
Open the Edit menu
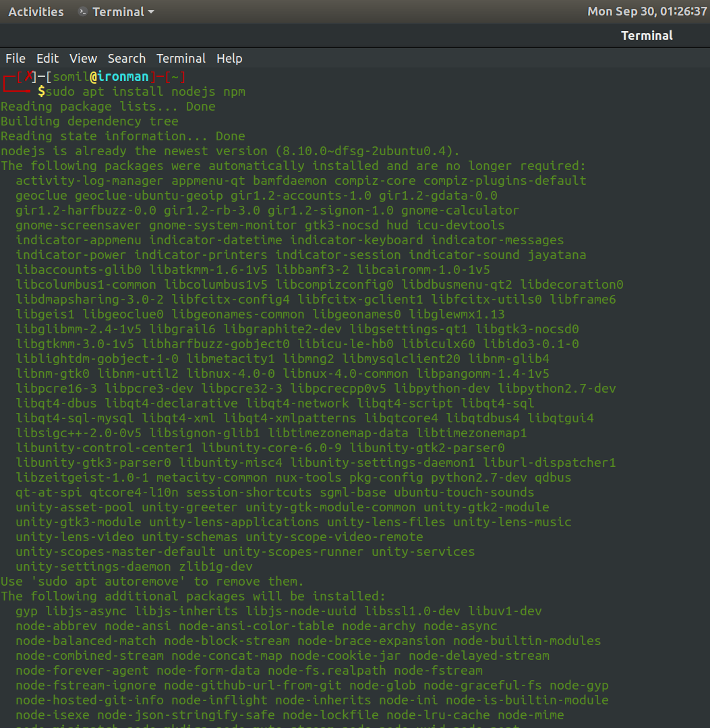click(x=47, y=59)
